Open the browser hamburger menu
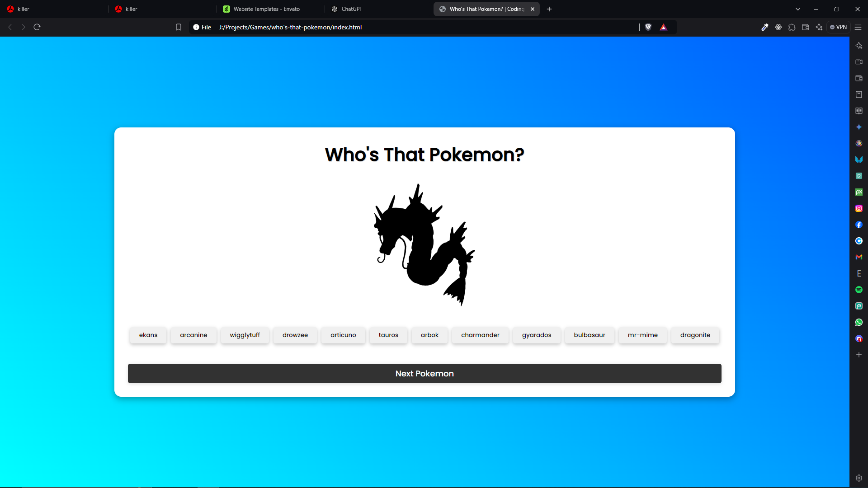 tap(858, 27)
